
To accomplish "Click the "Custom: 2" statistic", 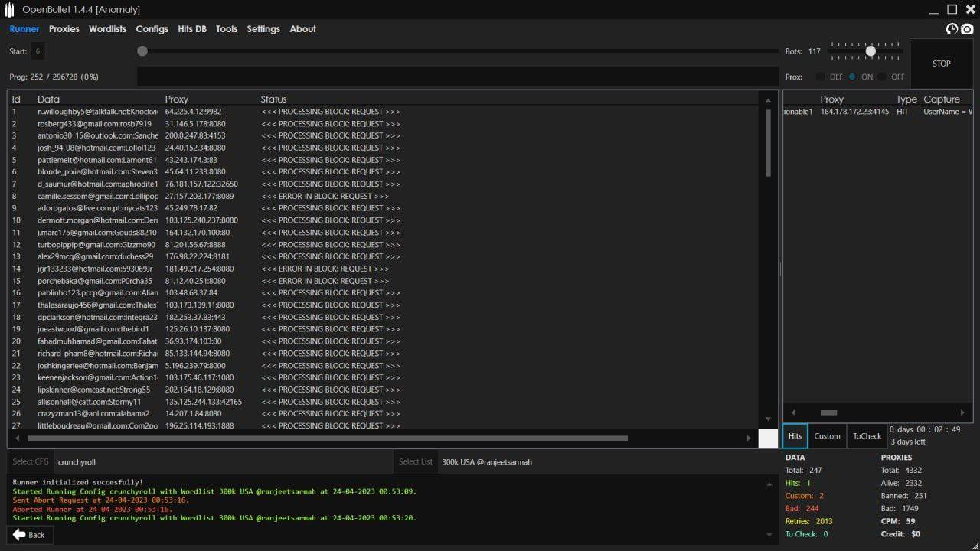I will click(x=804, y=496).
